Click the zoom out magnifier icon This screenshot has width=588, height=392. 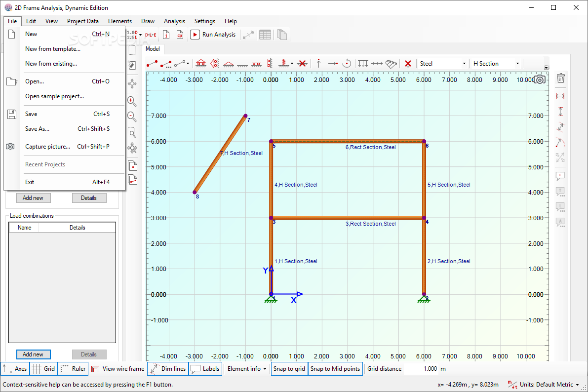point(132,117)
